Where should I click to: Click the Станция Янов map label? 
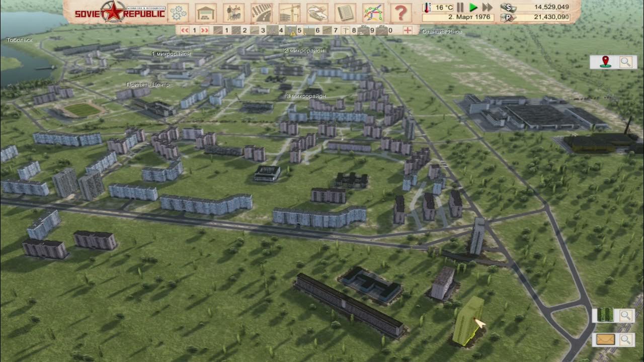(442, 32)
